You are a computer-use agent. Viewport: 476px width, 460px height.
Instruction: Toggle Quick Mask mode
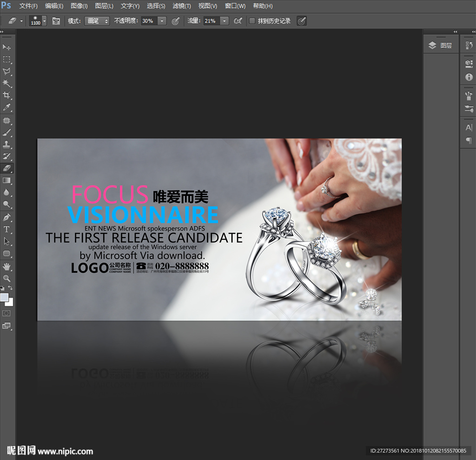point(7,313)
